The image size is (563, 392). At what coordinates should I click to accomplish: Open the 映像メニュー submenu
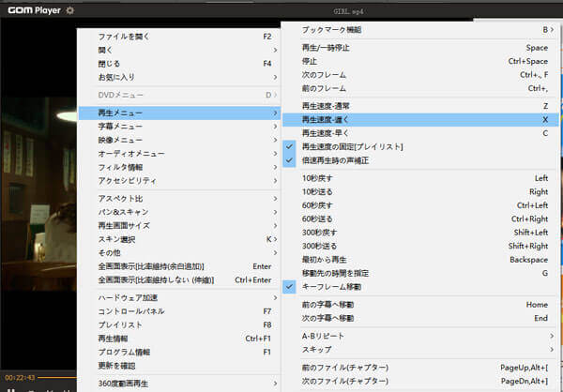click(x=121, y=140)
